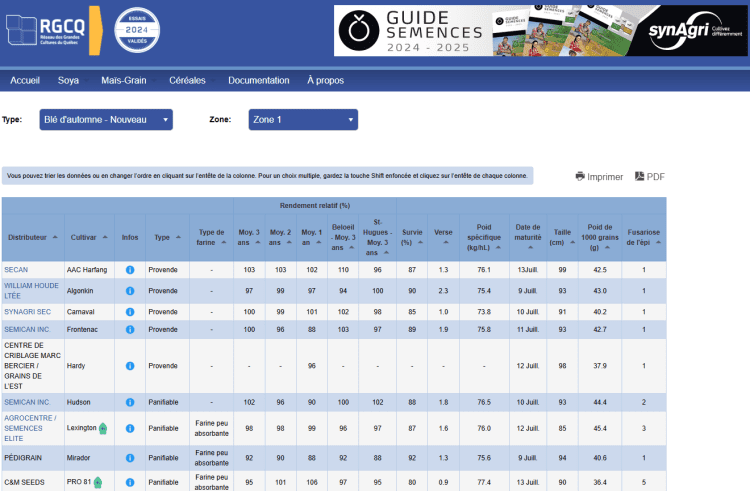
Task: Sort by Date de maturité header
Action: pyautogui.click(x=528, y=238)
